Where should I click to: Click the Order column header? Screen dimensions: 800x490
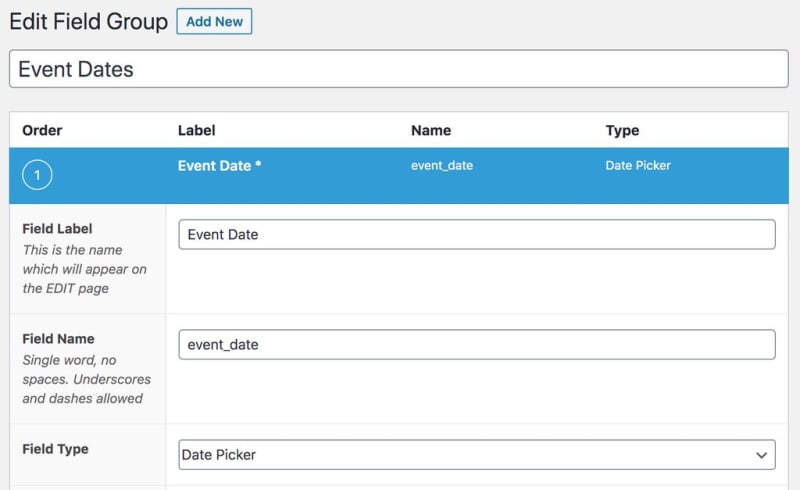[42, 131]
